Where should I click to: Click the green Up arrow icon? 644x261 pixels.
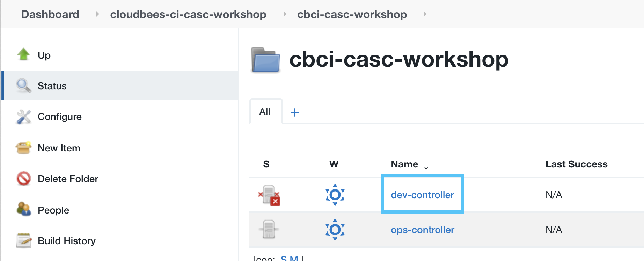click(x=23, y=54)
